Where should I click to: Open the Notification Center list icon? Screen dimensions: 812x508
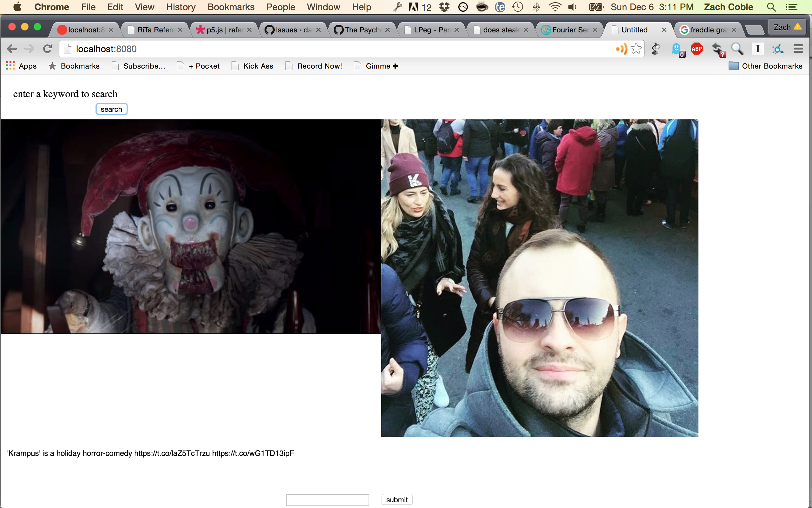click(791, 7)
